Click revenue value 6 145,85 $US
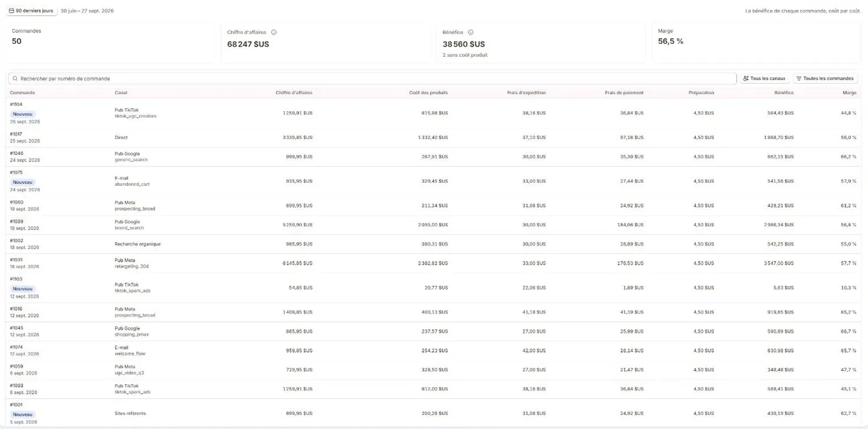Viewport: 868px width, 429px height. [x=297, y=263]
